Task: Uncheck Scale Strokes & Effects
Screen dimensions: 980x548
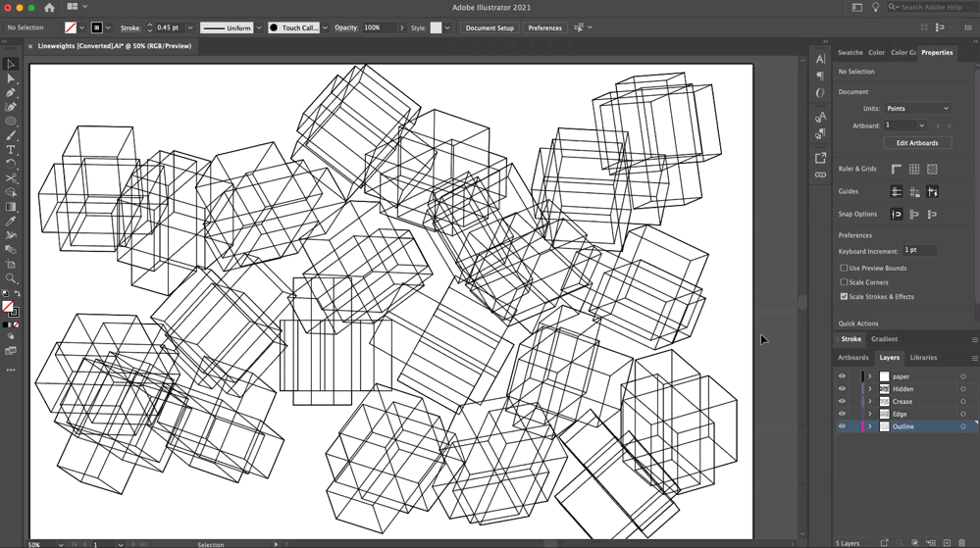Action: coord(844,296)
